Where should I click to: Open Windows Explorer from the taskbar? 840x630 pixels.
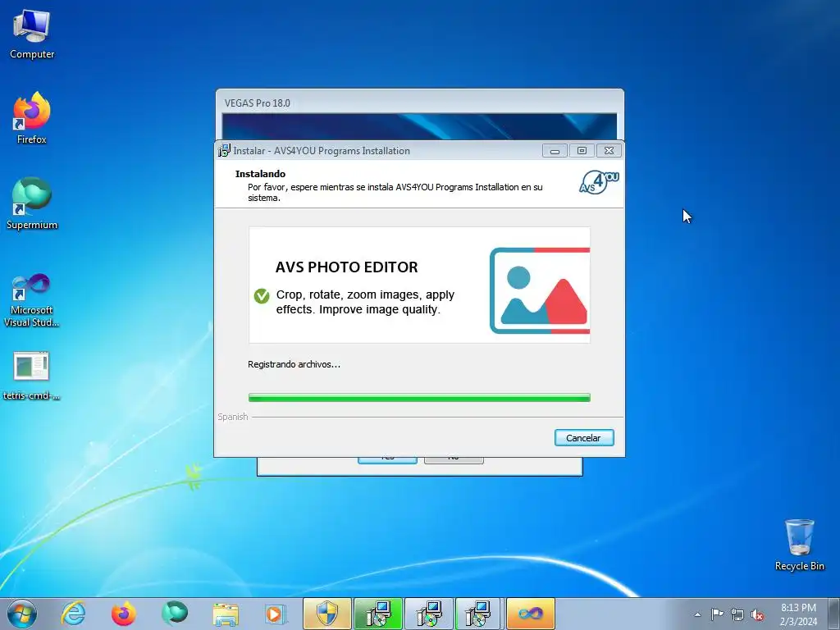[x=226, y=614]
